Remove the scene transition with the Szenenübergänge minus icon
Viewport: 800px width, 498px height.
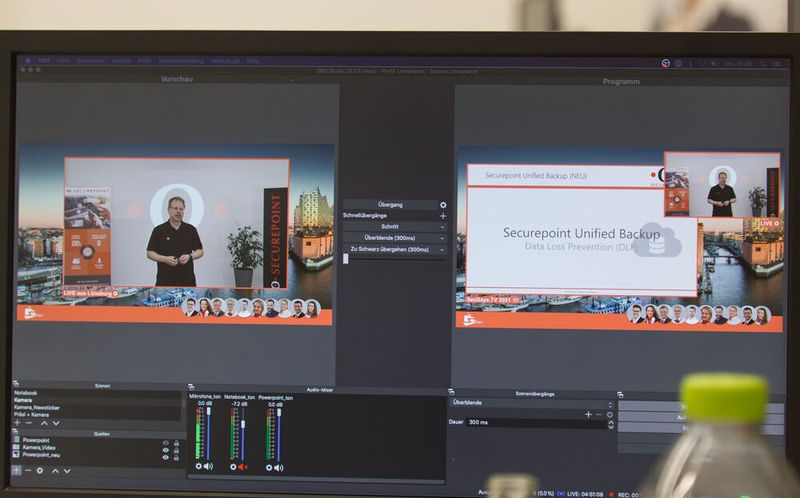point(599,415)
